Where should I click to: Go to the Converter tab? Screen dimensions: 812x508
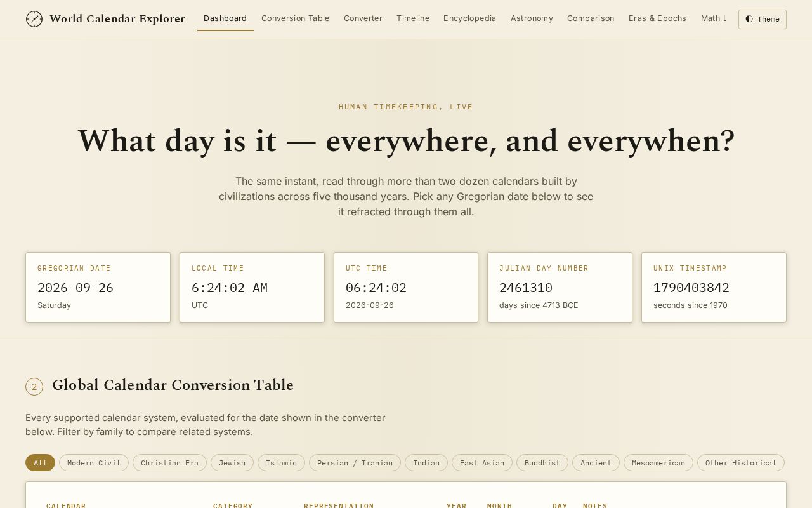click(x=363, y=18)
